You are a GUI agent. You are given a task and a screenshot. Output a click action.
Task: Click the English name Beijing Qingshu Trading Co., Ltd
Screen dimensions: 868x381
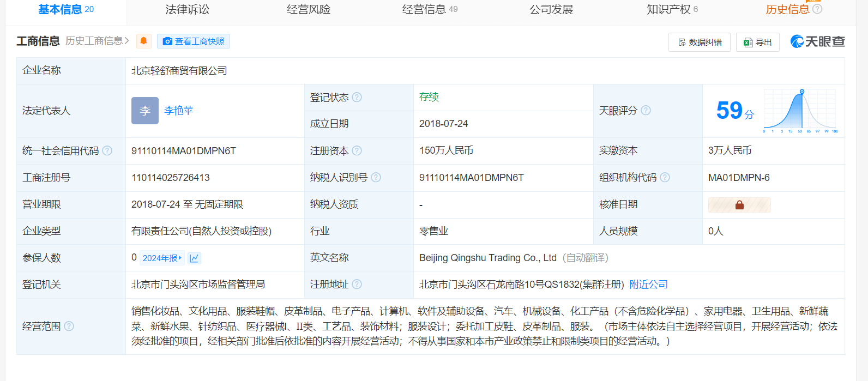488,258
